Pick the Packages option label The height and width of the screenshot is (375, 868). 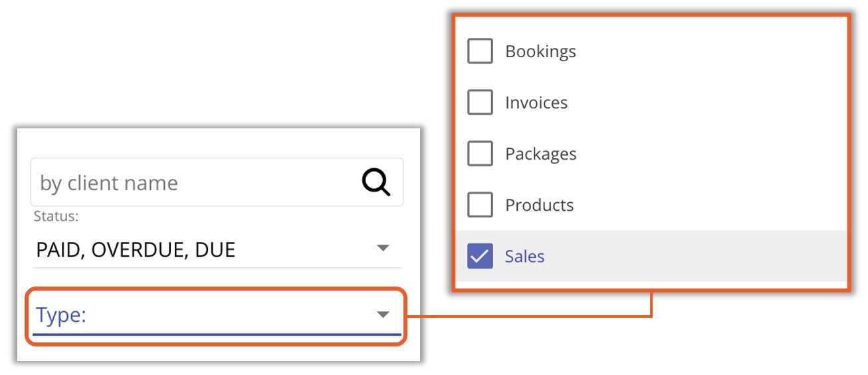(x=540, y=154)
